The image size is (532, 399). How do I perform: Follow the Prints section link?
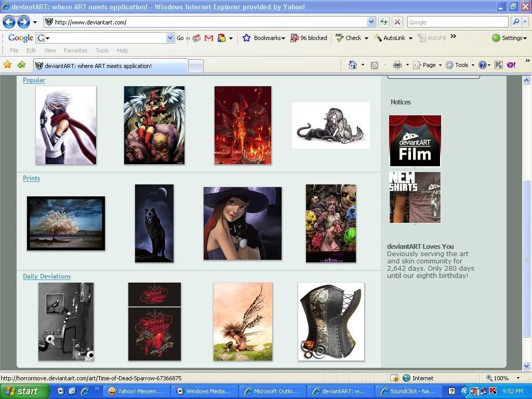[x=31, y=178]
